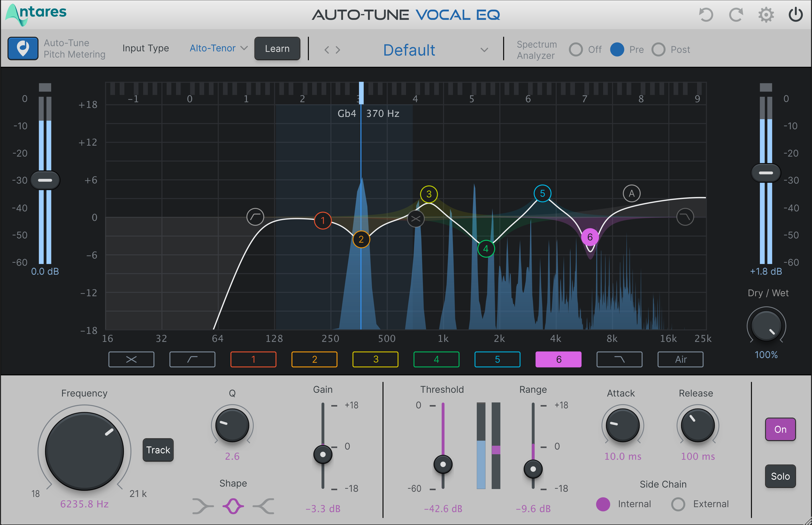
Task: Select EQ band 3
Action: (x=375, y=359)
